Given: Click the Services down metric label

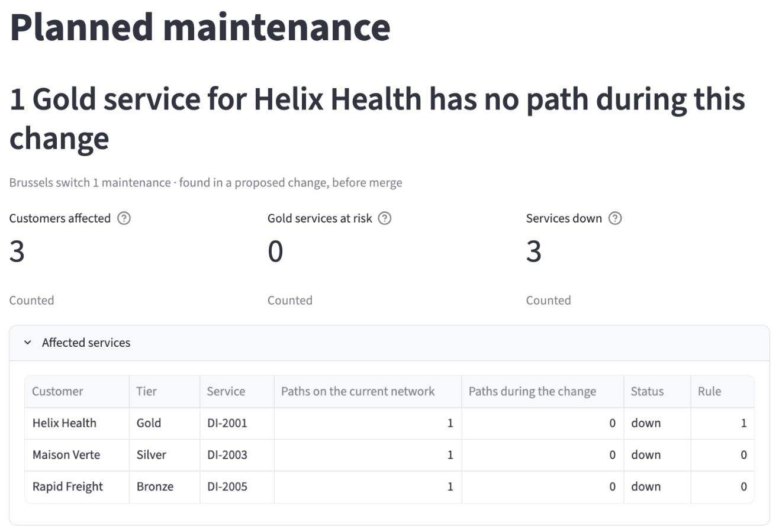Looking at the screenshot, I should click(564, 218).
